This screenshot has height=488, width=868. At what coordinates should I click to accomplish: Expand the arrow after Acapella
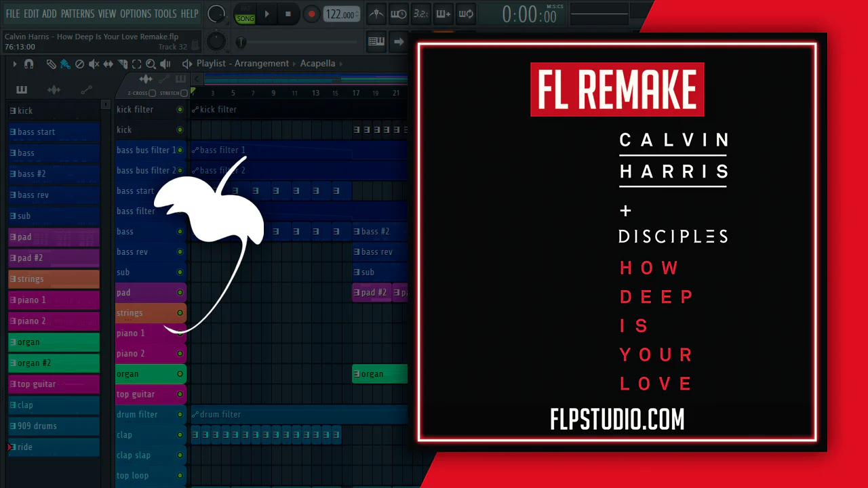coord(340,64)
